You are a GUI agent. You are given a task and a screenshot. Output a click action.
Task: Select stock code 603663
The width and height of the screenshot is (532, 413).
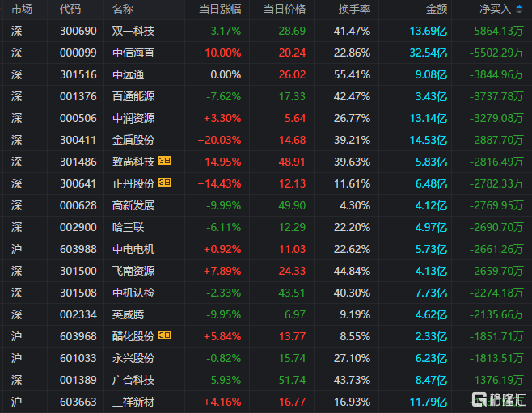click(78, 402)
